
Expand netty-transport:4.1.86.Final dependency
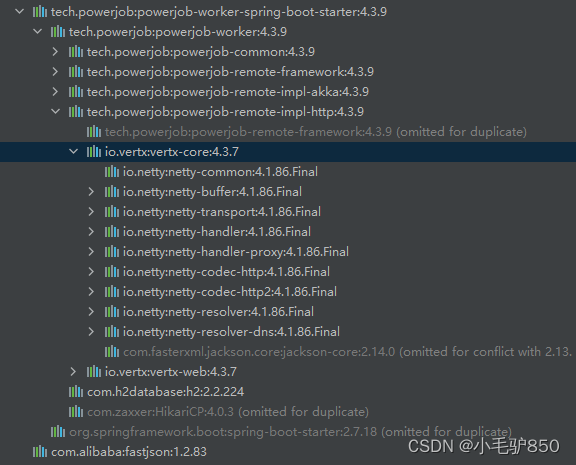(x=91, y=212)
